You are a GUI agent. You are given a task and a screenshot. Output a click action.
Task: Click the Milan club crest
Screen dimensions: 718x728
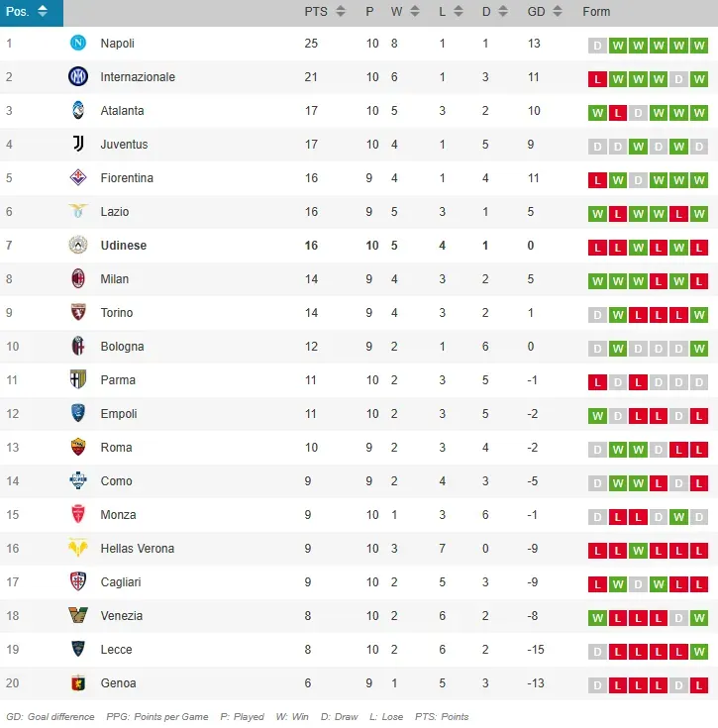click(x=77, y=279)
